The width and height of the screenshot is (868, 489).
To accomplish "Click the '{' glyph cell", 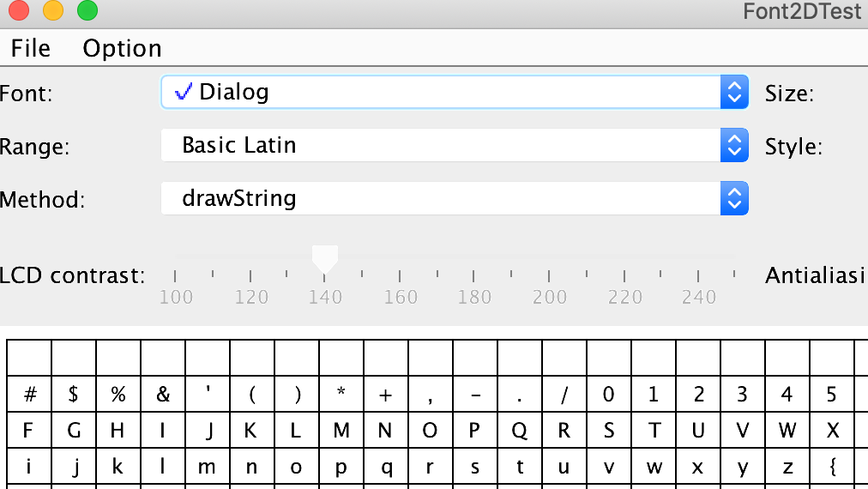I will click(832, 468).
